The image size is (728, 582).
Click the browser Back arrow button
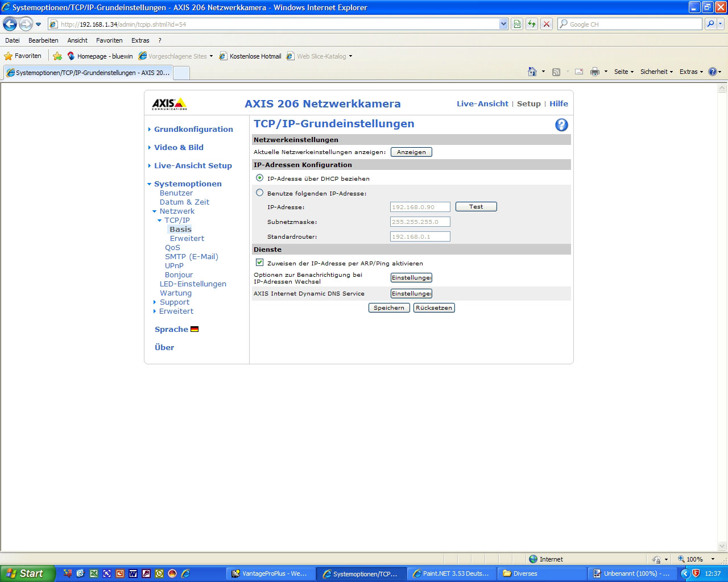coord(10,24)
